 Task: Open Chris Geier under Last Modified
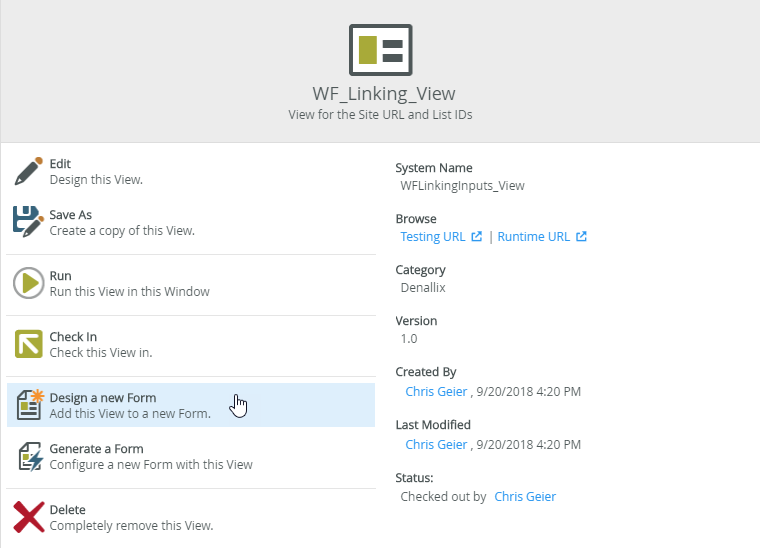[x=436, y=444]
